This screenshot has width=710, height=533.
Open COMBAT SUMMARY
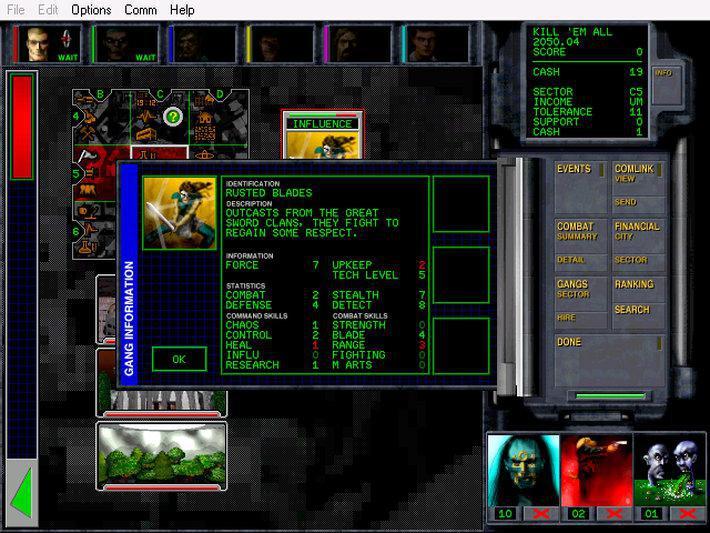[580, 235]
